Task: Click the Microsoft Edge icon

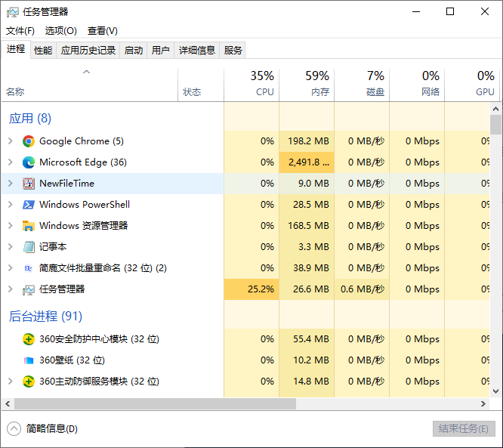Action: pos(29,162)
